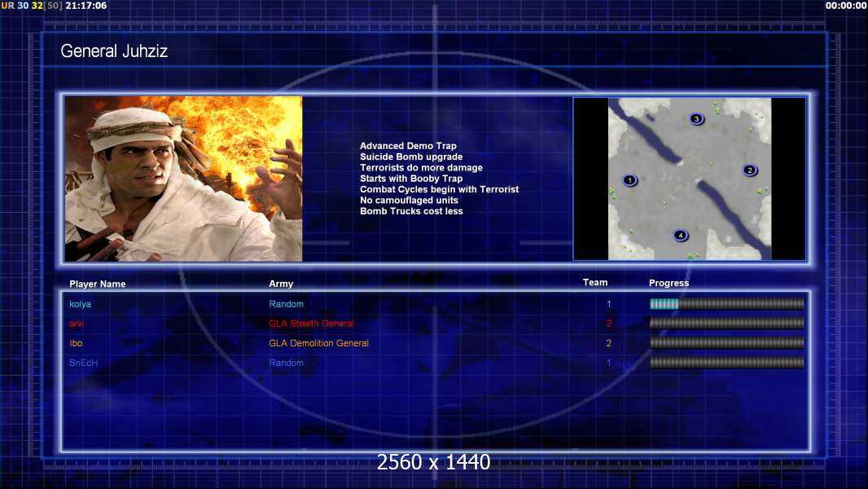Screen dimensions: 868x489
Task: Click "GLA Stealth General" army entry
Action: (311, 324)
